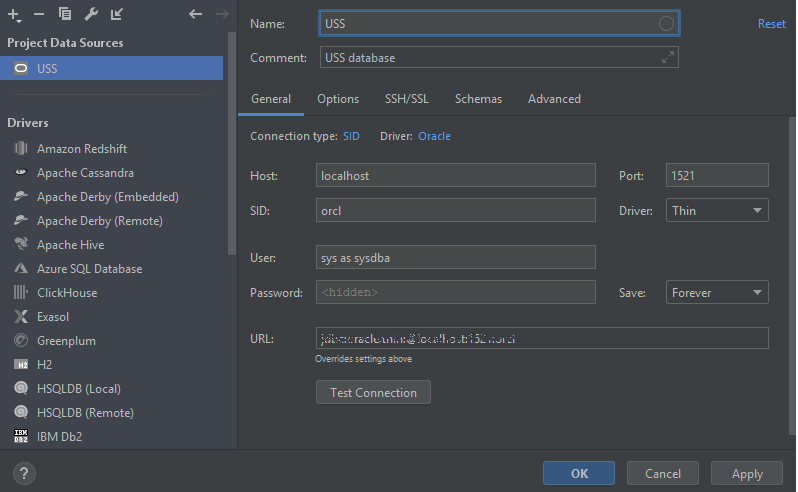This screenshot has height=492, width=798.
Task: Expand the Comment field using expand icon
Action: tap(668, 58)
